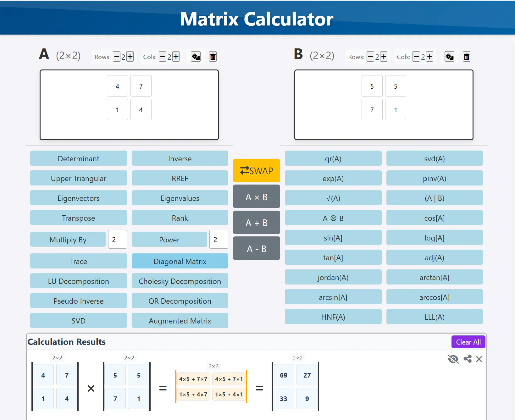Compute the Inverse of A
Viewport: 515px width, 420px height.
[x=180, y=158]
